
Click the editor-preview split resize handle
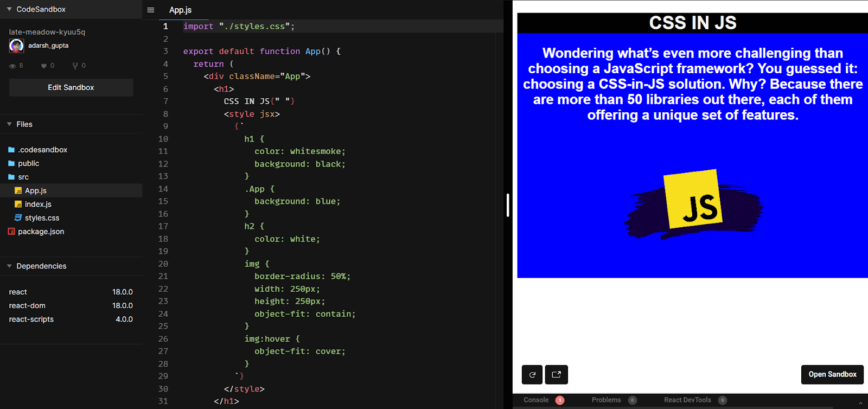coord(508,205)
